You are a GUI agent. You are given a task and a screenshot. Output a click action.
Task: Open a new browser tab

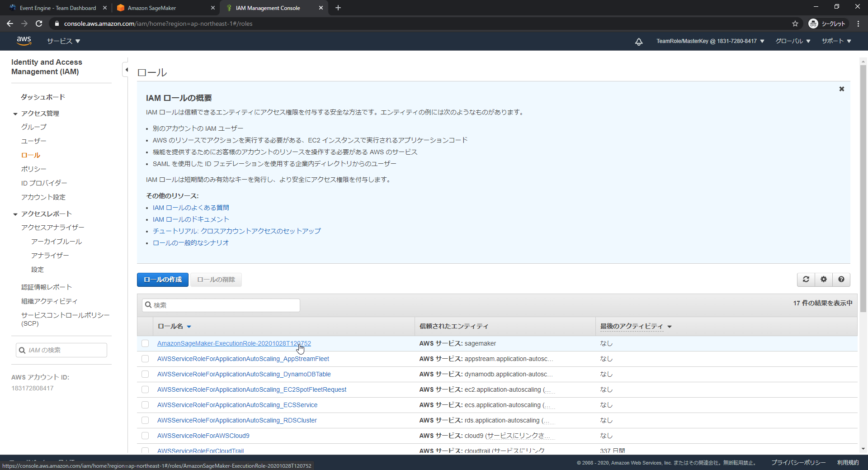point(338,8)
